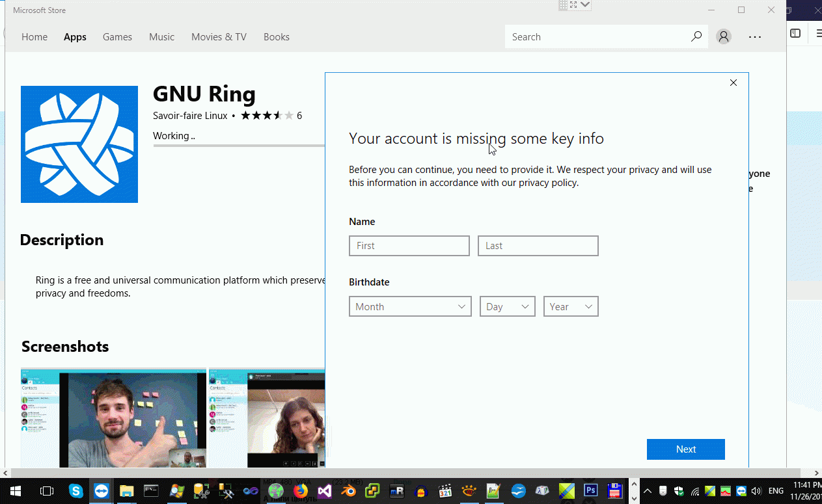Open Task View from the taskbar
822x504 pixels.
pos(47,491)
